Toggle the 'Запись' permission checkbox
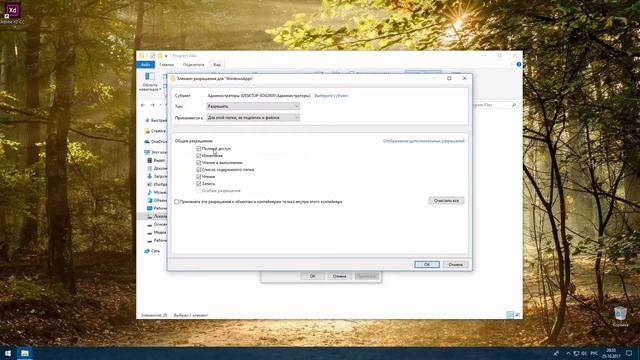 click(x=199, y=184)
